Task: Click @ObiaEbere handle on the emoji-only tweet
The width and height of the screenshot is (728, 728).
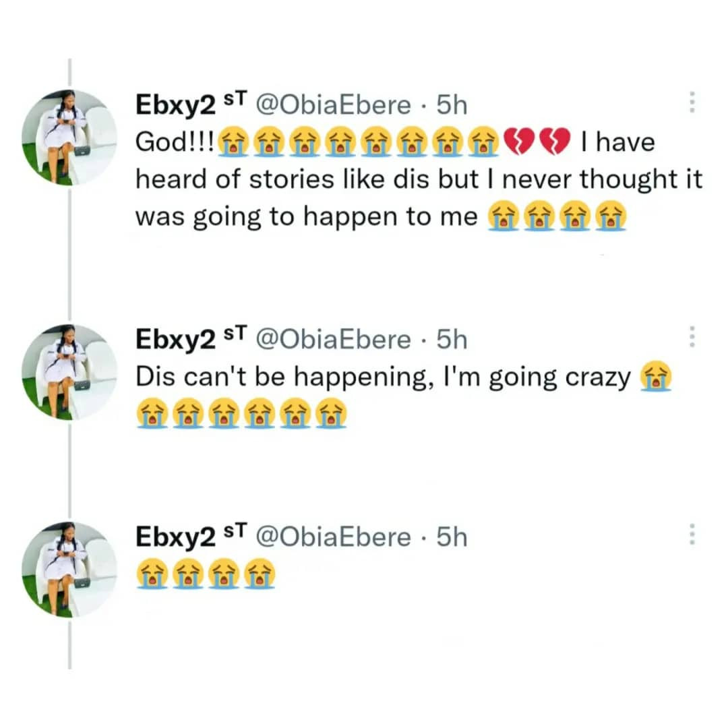Action: coord(334,537)
